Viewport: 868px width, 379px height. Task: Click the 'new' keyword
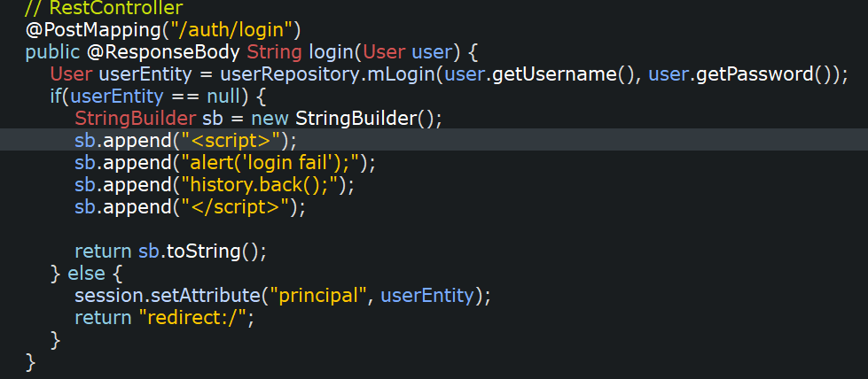point(270,119)
